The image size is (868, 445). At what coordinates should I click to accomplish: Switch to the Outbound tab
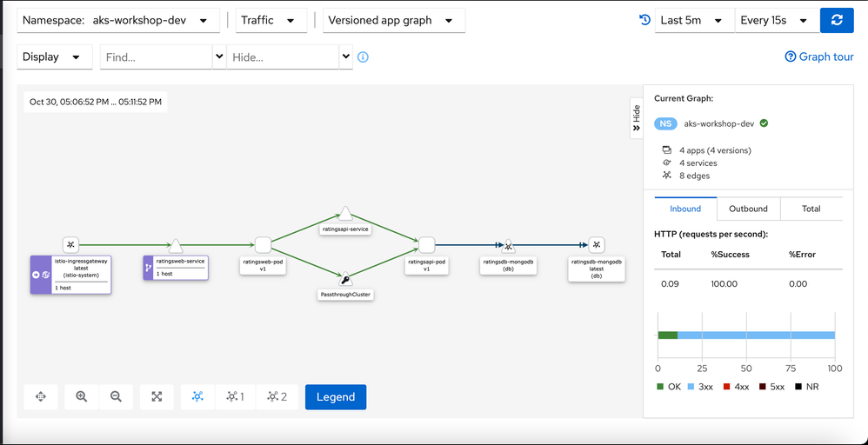[x=748, y=209]
